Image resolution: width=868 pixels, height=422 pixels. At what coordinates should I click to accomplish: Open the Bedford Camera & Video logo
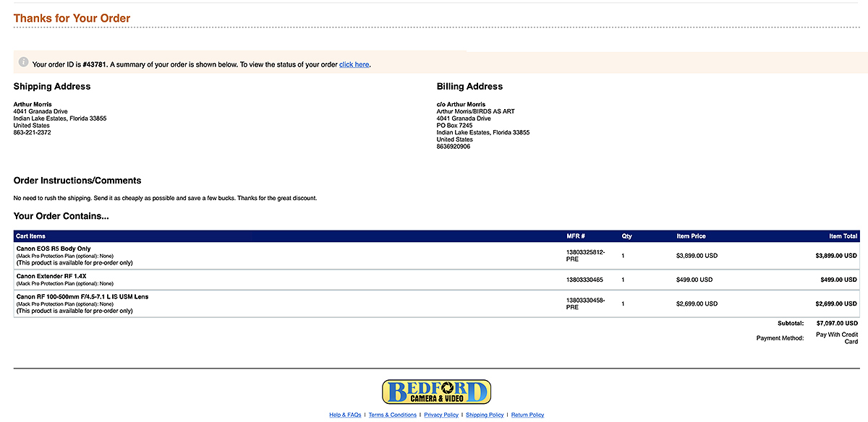(x=436, y=392)
